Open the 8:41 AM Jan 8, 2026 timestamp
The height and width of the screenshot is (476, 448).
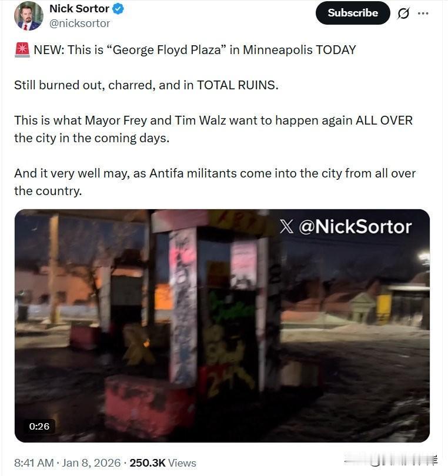67,463
